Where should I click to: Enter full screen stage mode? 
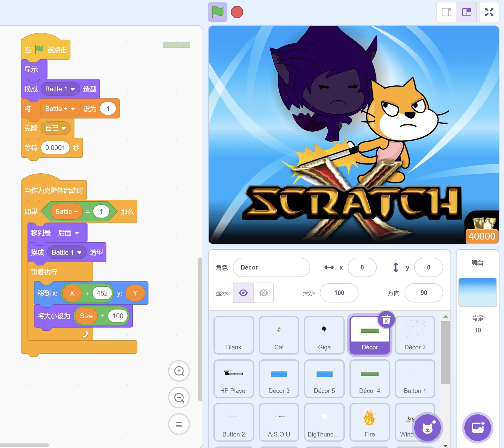(x=489, y=12)
